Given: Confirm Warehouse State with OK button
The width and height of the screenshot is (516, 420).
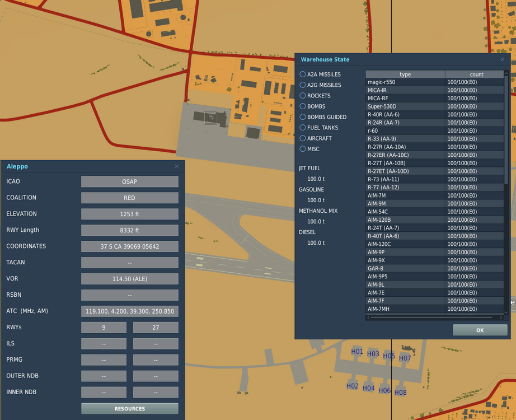Looking at the screenshot, I should 480,330.
